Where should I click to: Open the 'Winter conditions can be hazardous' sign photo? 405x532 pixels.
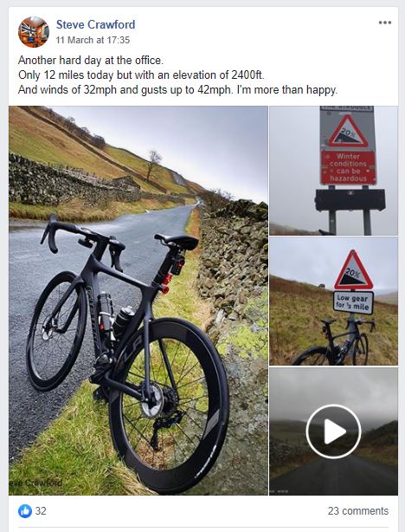[333, 171]
